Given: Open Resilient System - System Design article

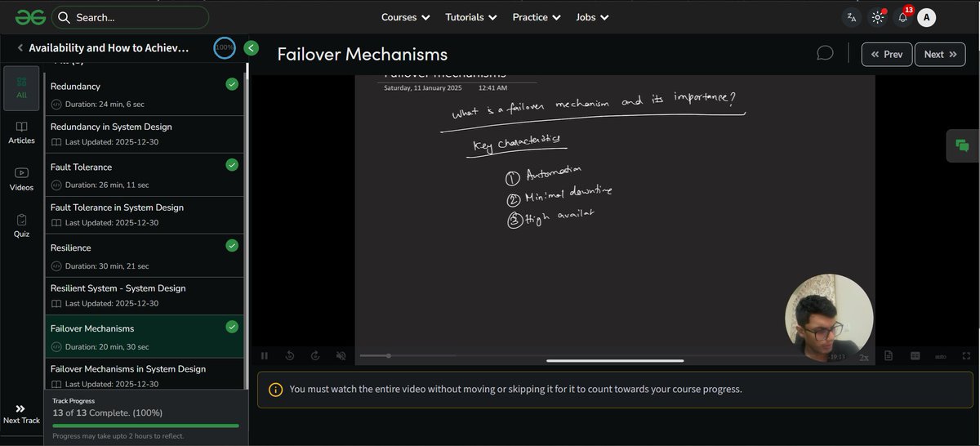Looking at the screenshot, I should [144, 296].
